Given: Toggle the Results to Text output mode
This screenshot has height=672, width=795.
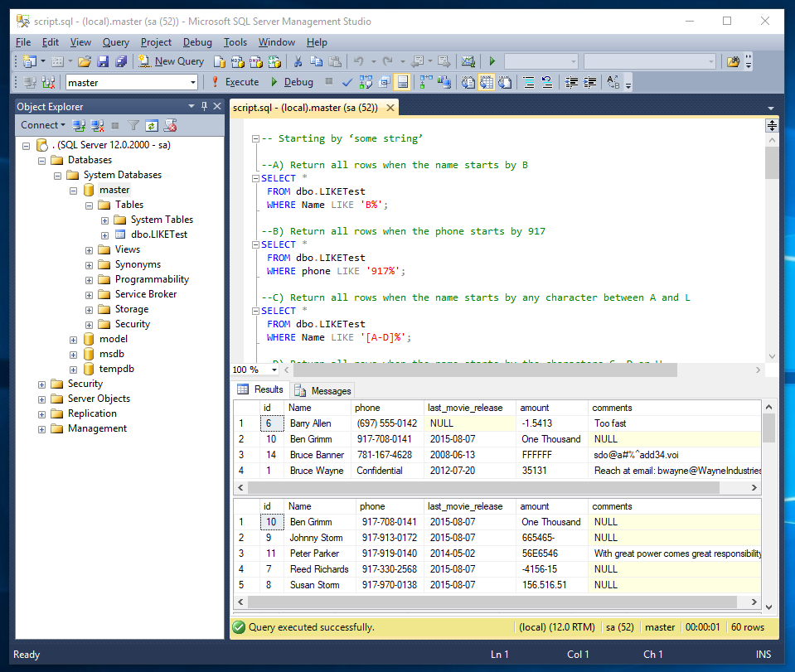Looking at the screenshot, I should tap(467, 82).
